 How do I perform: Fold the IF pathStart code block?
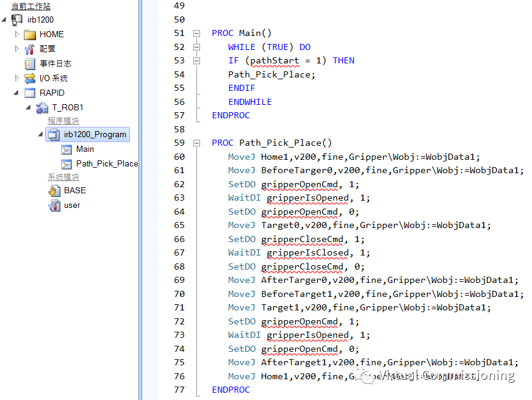point(197,61)
